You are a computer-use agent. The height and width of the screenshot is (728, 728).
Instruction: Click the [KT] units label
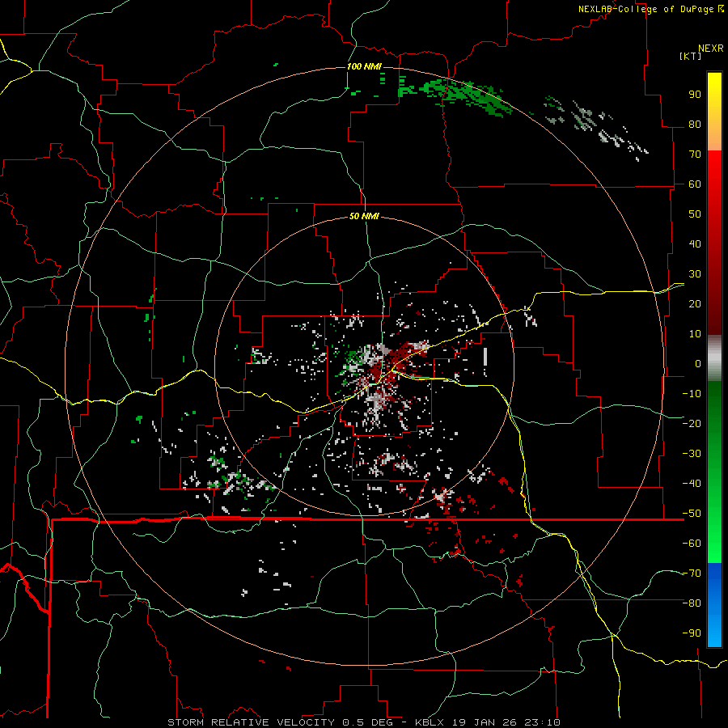click(690, 56)
